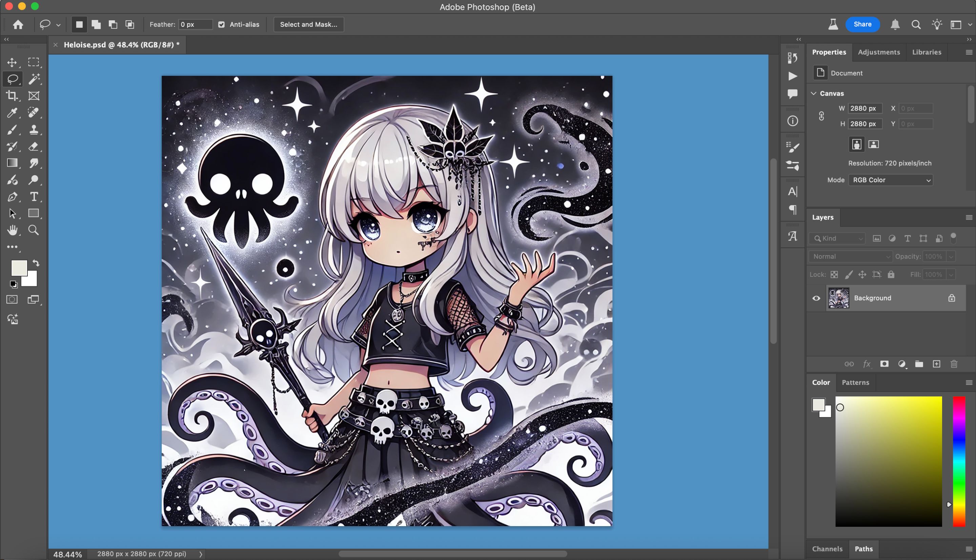Select the Rectangular Marquee tool
Image resolution: width=976 pixels, height=560 pixels.
34,62
